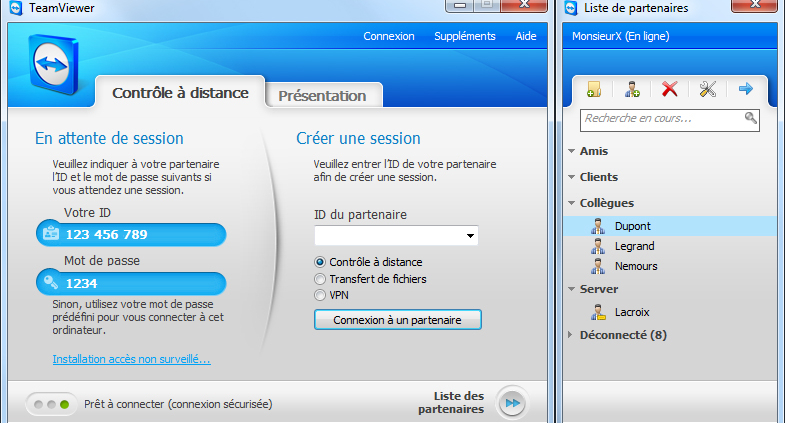Click Prêt à connecter status text
This screenshot has height=423, width=785.
point(178,404)
